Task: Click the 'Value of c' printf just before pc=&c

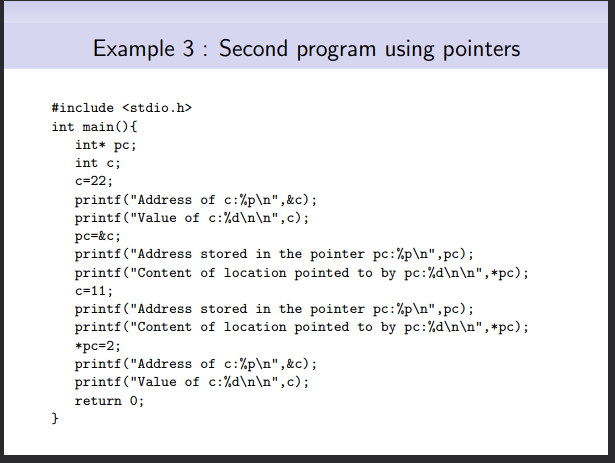Action: [192, 218]
